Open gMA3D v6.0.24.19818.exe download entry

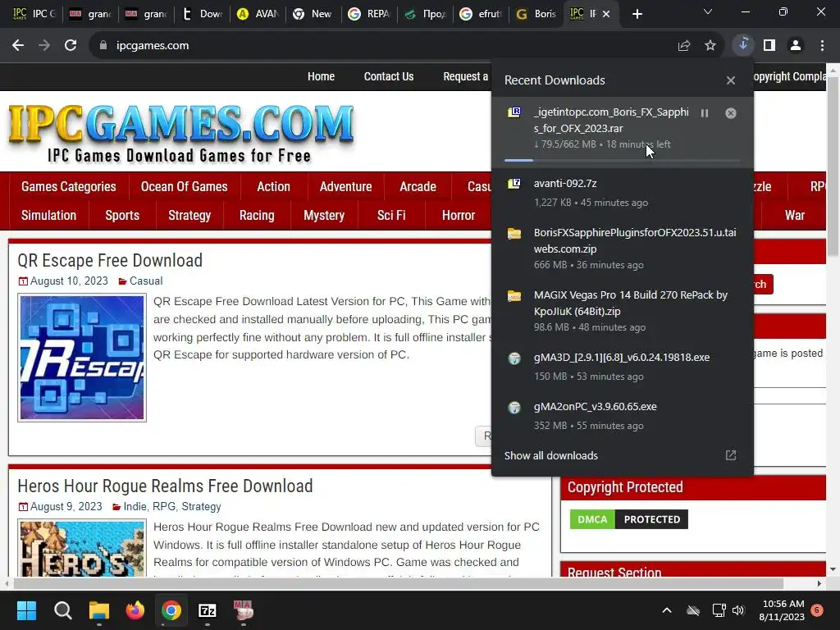pyautogui.click(x=623, y=367)
